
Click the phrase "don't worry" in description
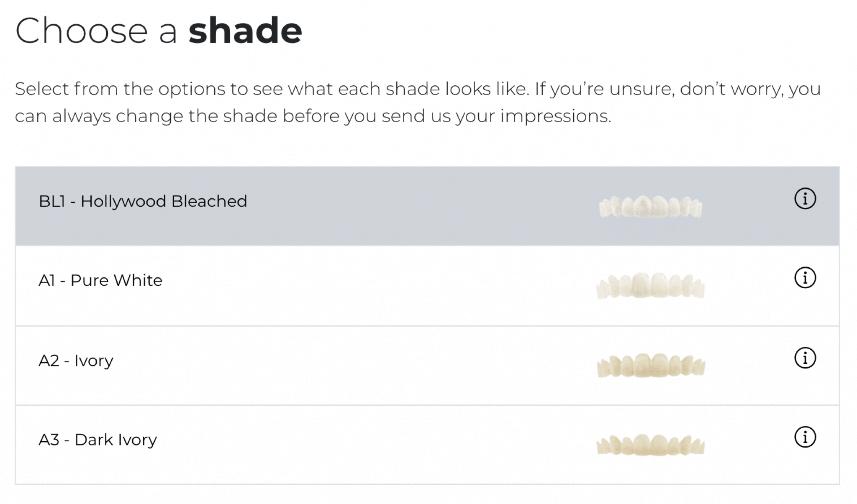(x=731, y=89)
